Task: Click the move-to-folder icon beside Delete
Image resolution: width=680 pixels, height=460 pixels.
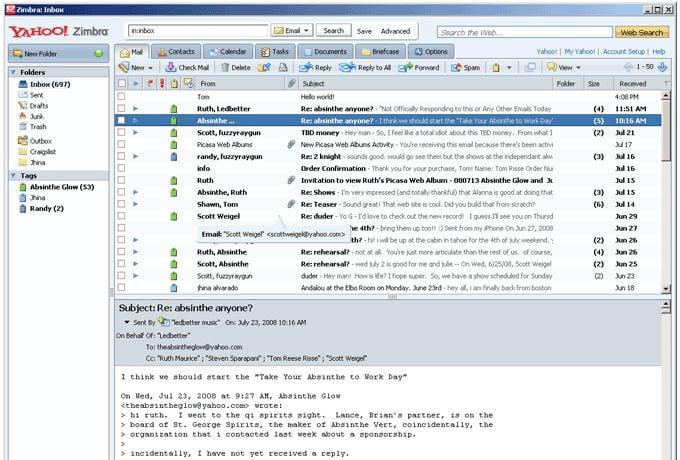Action: click(x=264, y=68)
